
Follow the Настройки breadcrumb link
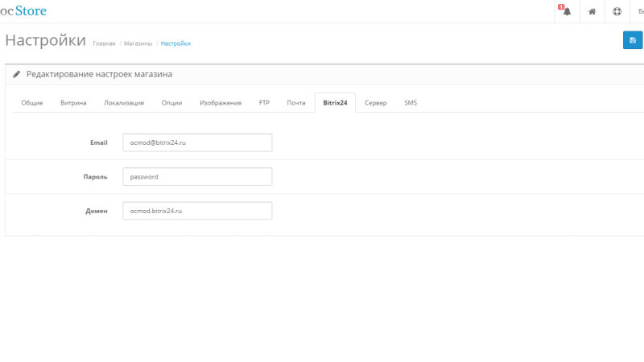point(175,43)
